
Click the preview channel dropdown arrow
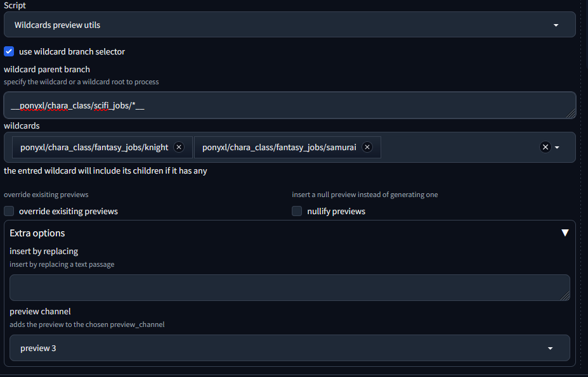coord(550,348)
